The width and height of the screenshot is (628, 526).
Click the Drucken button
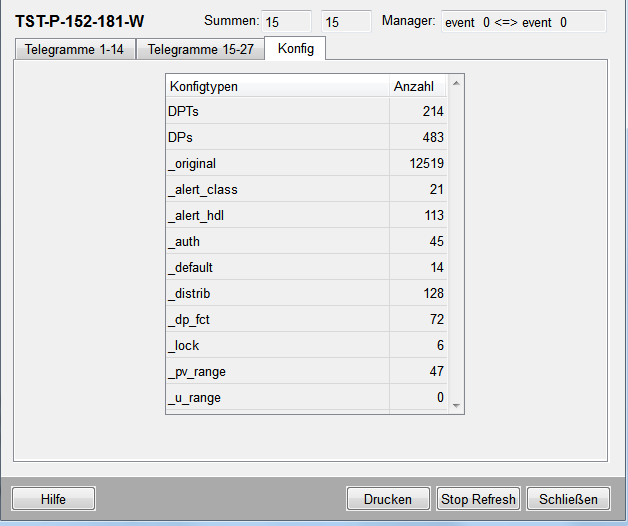point(388,499)
